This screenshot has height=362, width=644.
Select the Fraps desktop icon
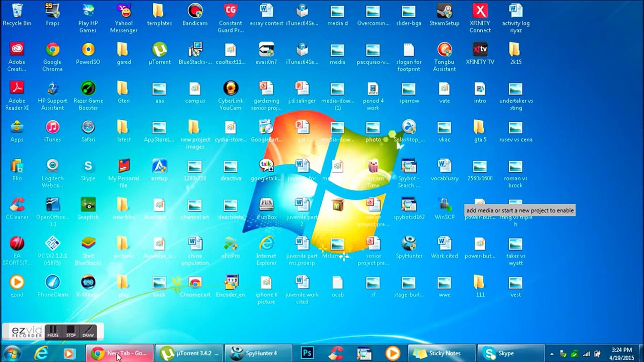coord(52,15)
